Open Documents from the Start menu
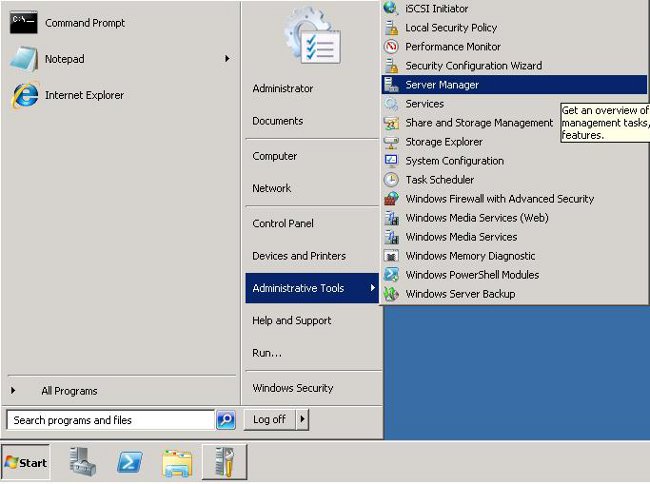Screen dimensions: 650x484 pyautogui.click(x=278, y=121)
